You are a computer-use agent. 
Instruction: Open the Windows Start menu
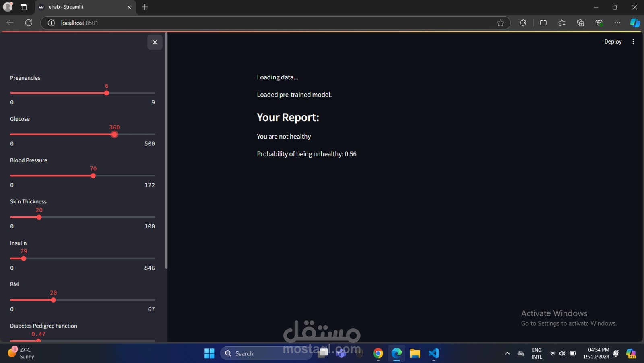pos(209,353)
